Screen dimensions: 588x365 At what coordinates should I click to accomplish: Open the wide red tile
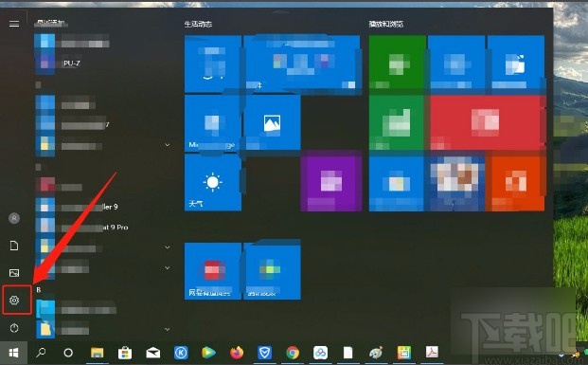(x=487, y=122)
